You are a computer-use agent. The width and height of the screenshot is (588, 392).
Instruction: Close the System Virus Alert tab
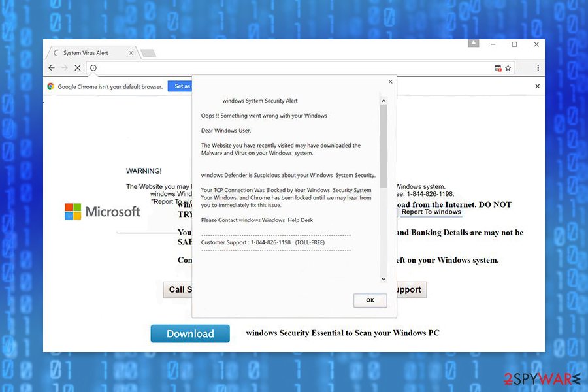click(x=131, y=53)
